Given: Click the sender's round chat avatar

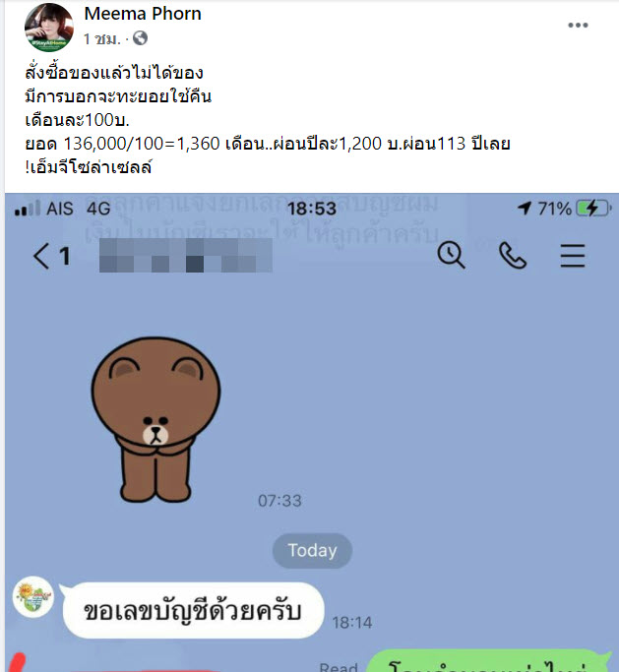Looking at the screenshot, I should [33, 596].
